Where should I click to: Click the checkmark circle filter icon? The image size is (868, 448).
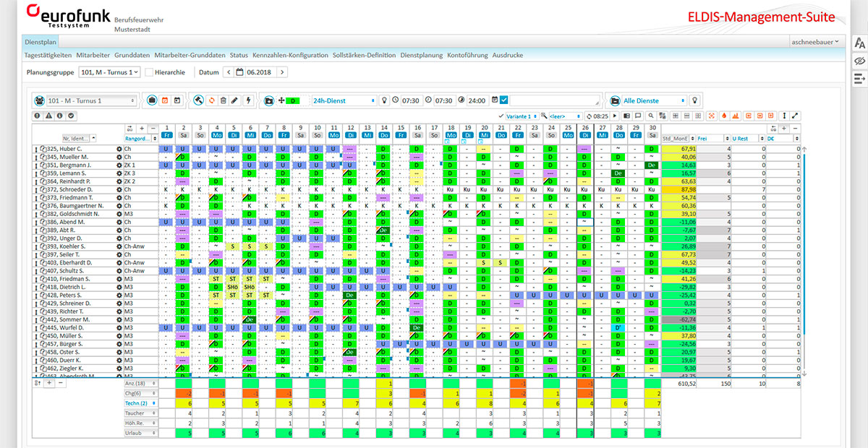click(x=72, y=116)
